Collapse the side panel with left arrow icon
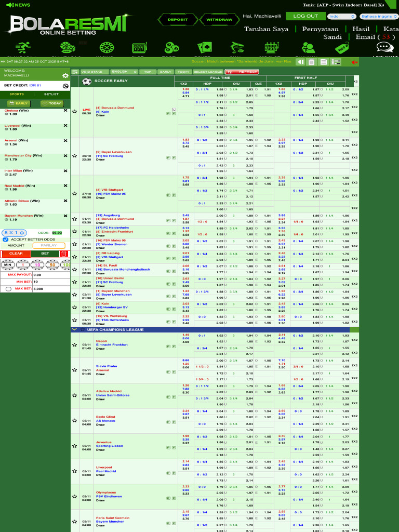399x532 pixels. coord(300,62)
